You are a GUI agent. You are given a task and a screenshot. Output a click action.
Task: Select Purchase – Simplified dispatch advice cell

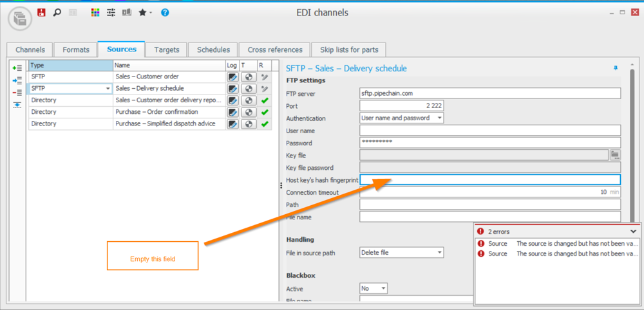click(x=169, y=124)
